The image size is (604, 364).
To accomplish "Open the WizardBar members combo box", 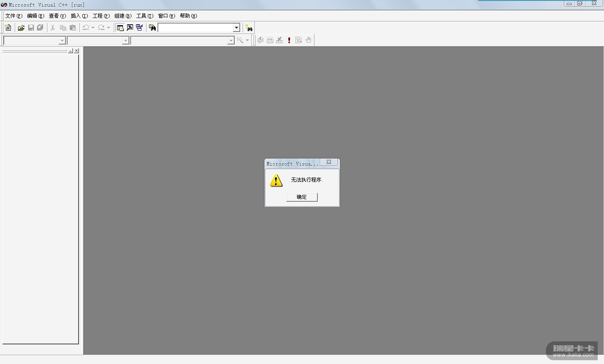I will (182, 40).
